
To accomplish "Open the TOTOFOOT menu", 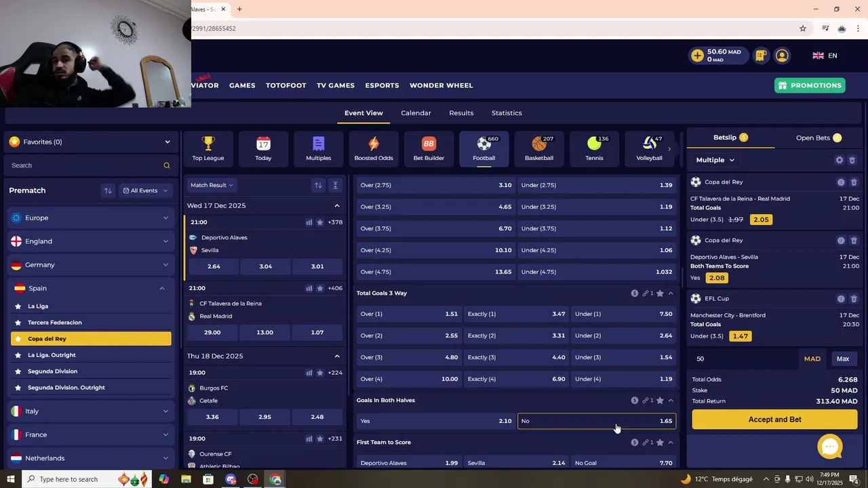I will 286,85.
